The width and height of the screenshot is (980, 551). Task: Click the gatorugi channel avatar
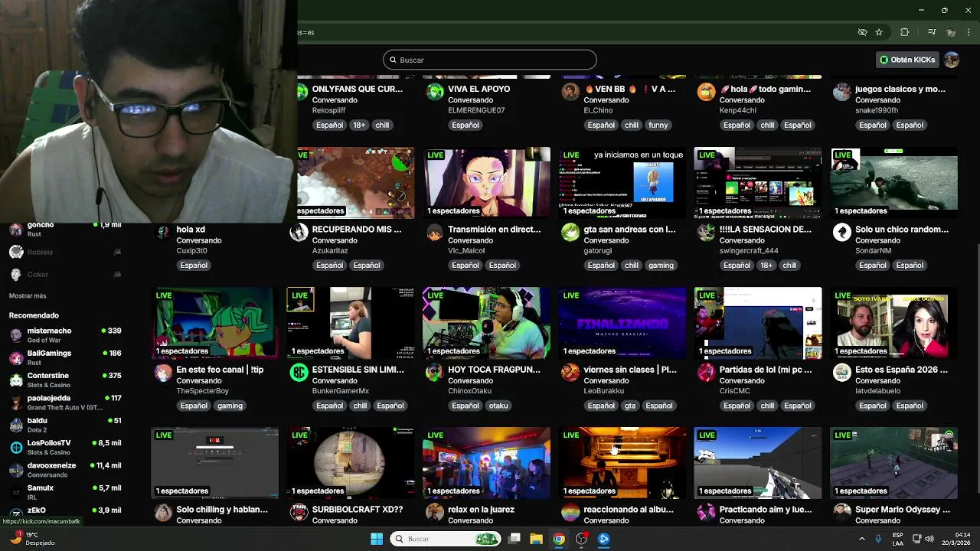(x=570, y=233)
